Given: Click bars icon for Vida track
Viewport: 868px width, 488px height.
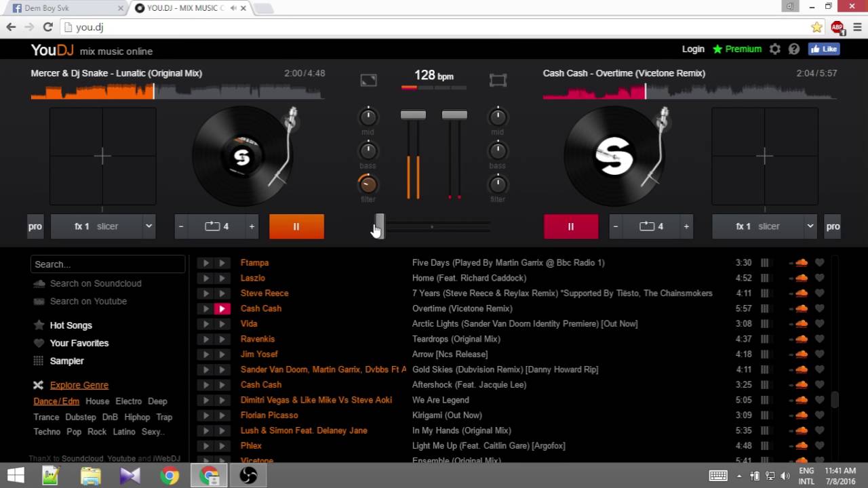Looking at the screenshot, I should click(x=764, y=323).
